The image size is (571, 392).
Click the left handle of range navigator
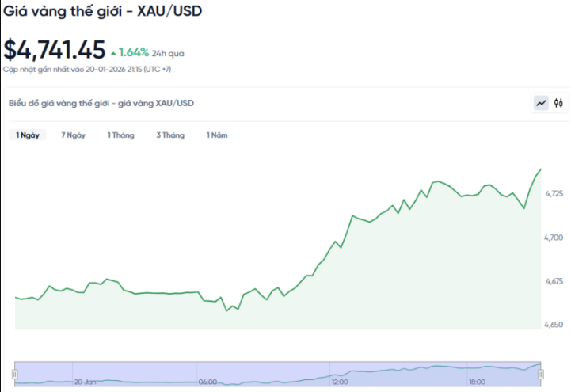click(x=15, y=373)
